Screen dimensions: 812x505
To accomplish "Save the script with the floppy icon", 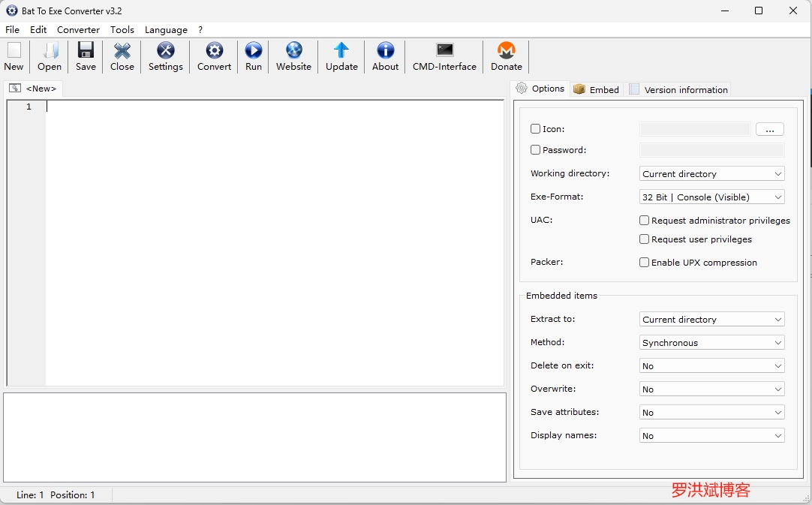I will click(x=86, y=50).
